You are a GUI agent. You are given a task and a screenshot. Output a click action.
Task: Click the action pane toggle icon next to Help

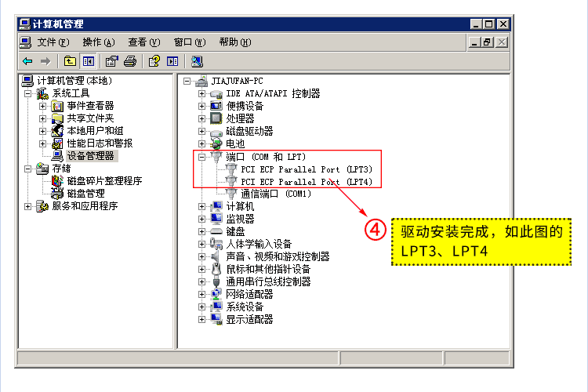pos(172,61)
